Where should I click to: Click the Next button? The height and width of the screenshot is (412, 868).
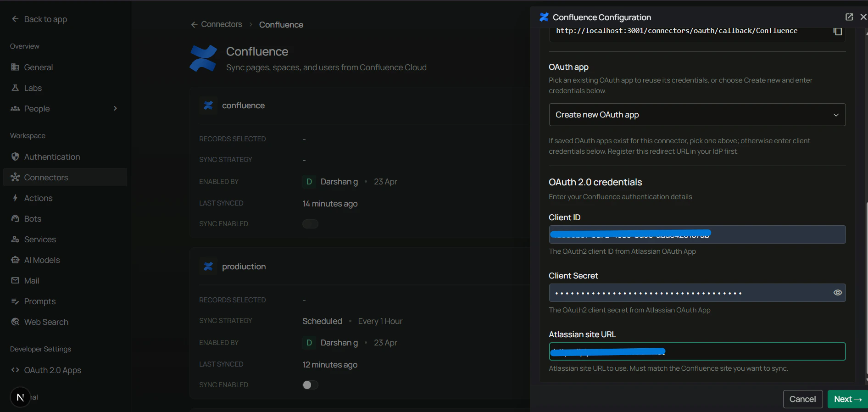(x=848, y=399)
